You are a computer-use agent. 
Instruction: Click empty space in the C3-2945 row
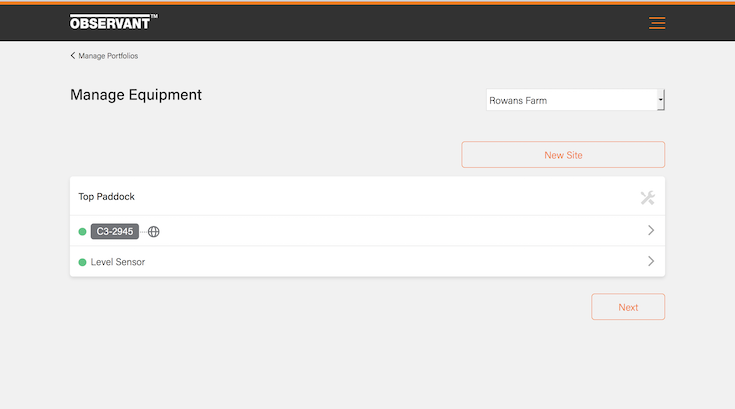[x=400, y=232]
